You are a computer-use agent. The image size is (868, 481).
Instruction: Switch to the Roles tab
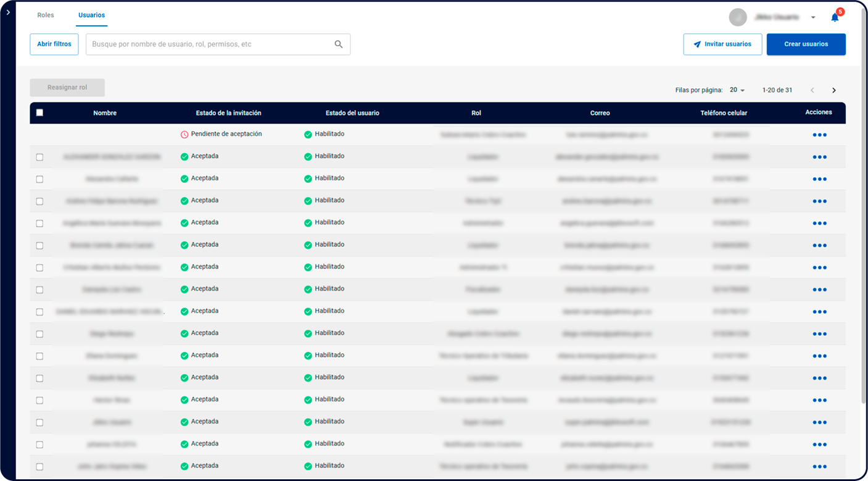pyautogui.click(x=46, y=15)
